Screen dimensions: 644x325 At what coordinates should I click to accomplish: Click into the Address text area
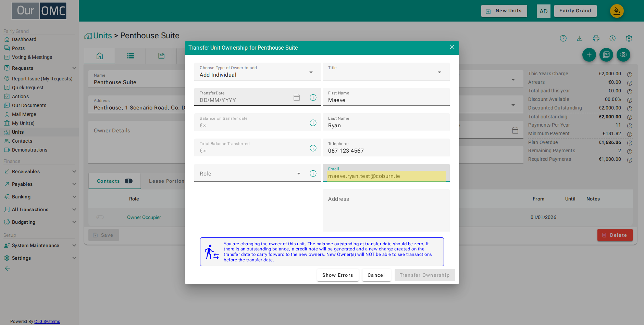[x=386, y=211]
